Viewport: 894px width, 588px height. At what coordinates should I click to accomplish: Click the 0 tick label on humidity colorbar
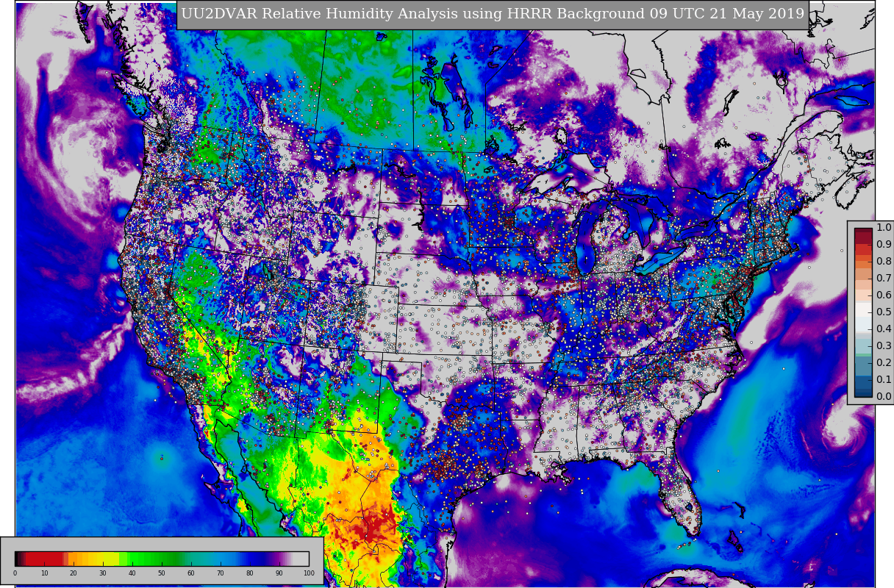[x=15, y=573]
